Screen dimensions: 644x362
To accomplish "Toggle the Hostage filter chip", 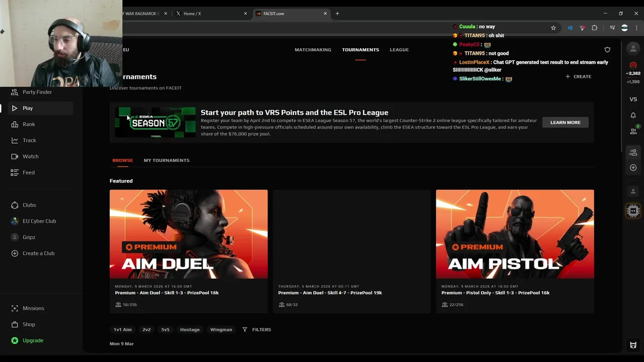I will pos(190,330).
